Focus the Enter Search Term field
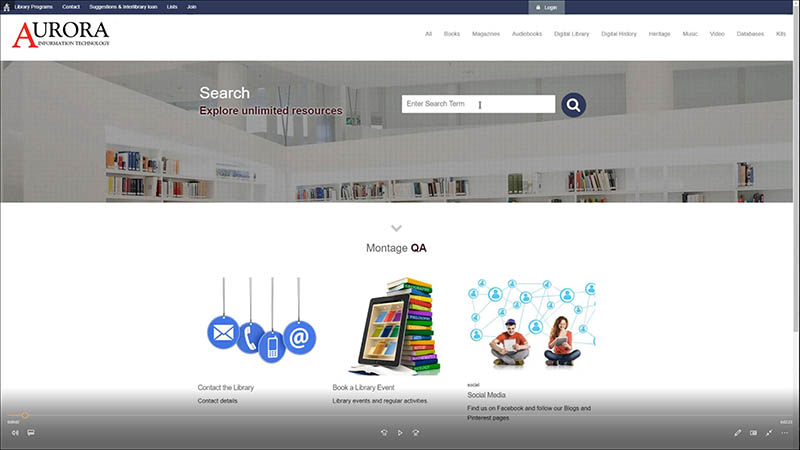Image resolution: width=800 pixels, height=450 pixels. click(478, 104)
